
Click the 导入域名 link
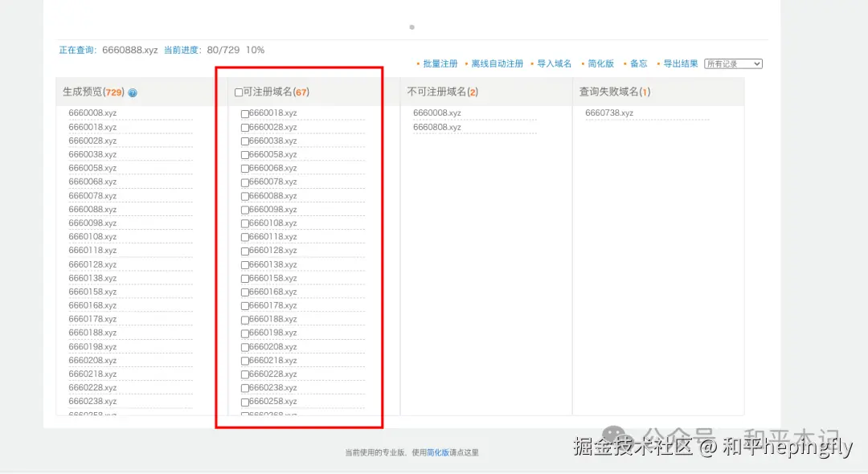[554, 63]
